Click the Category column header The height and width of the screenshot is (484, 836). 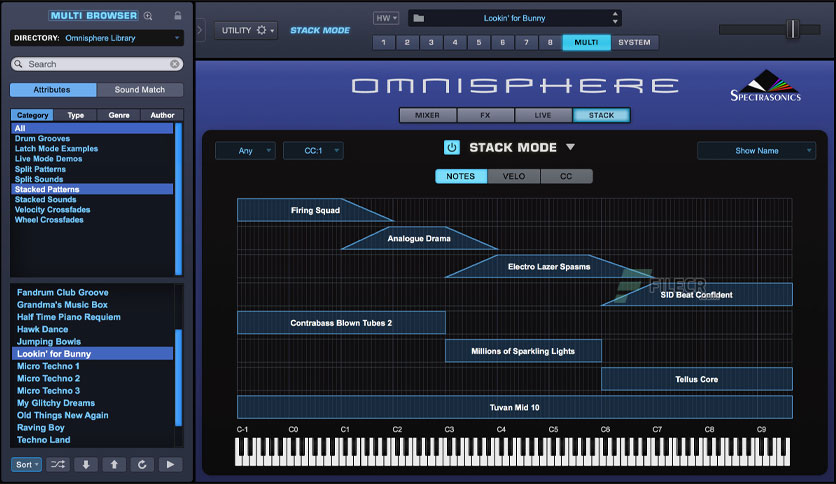(33, 115)
